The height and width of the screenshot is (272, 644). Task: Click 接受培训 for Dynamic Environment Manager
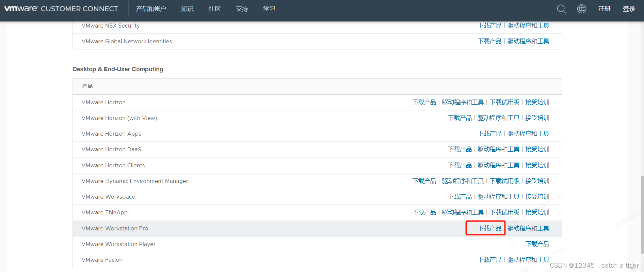tap(537, 181)
